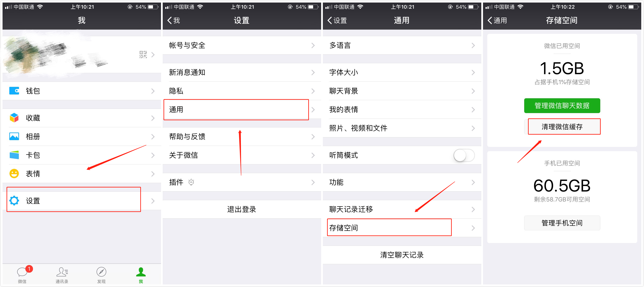
Task: Expand the General (通用) row chevron
Action: tap(313, 109)
